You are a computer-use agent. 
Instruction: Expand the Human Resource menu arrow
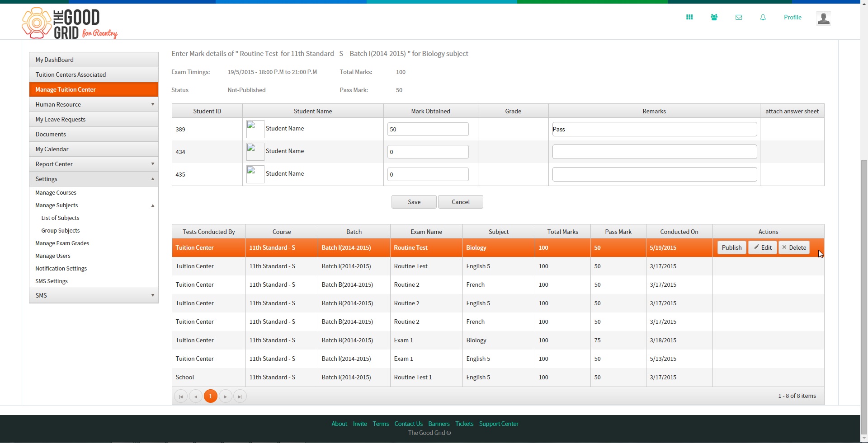pos(153,104)
